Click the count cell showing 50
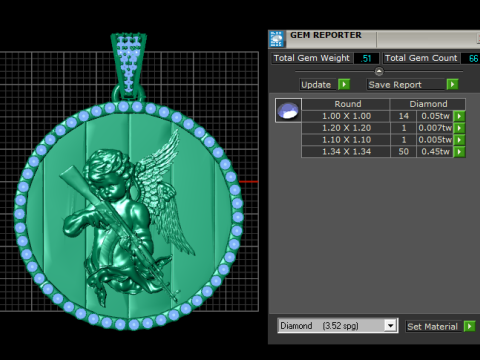The height and width of the screenshot is (360, 480). coord(403,152)
